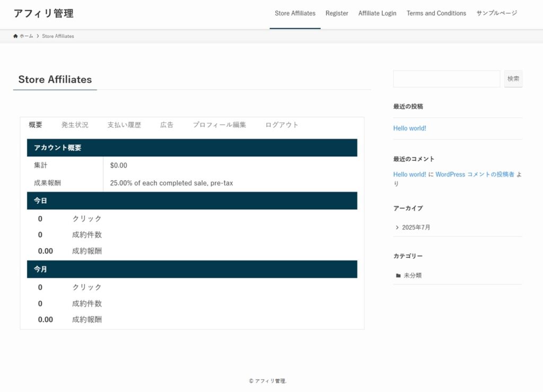Click the home icon in breadcrumb
Viewport: 543px width, 392px height.
coord(15,36)
